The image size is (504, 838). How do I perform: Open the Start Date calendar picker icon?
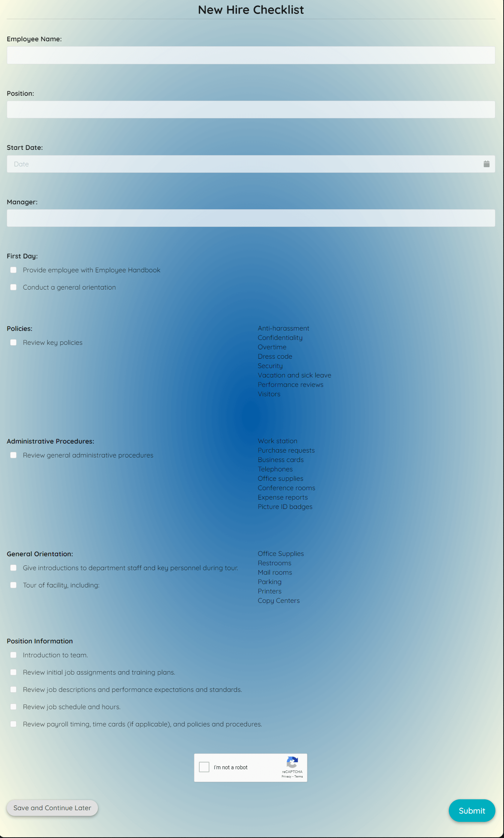(486, 164)
